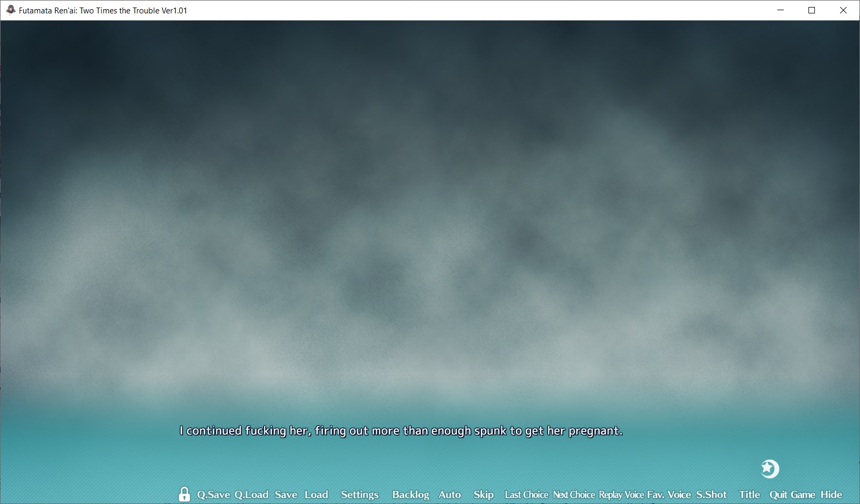Activate Skip mode
860x504 pixels.
(x=484, y=495)
